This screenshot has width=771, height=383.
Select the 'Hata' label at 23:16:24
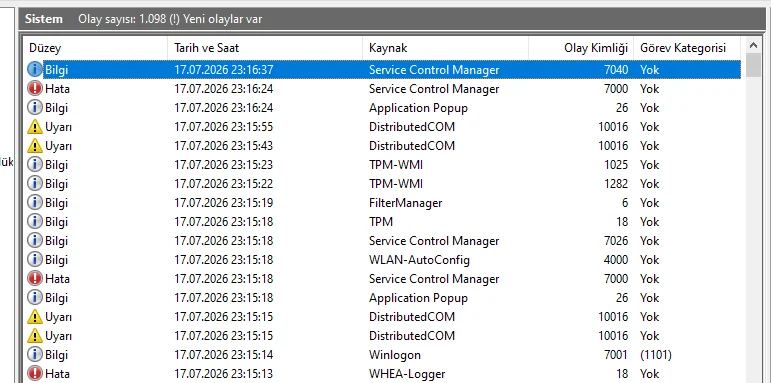[x=57, y=89]
